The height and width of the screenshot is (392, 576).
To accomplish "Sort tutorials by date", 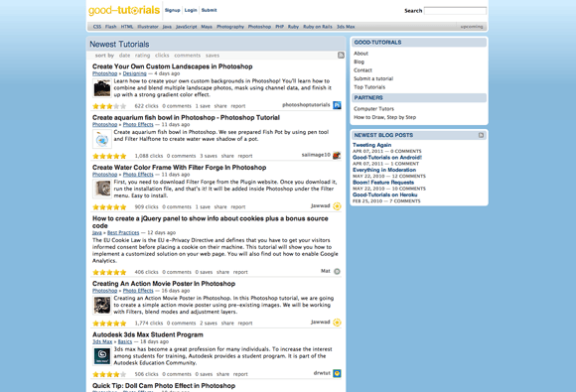I will [124, 56].
